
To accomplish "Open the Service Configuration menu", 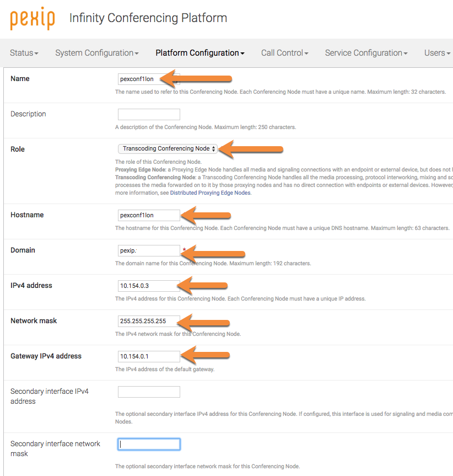I will point(366,53).
